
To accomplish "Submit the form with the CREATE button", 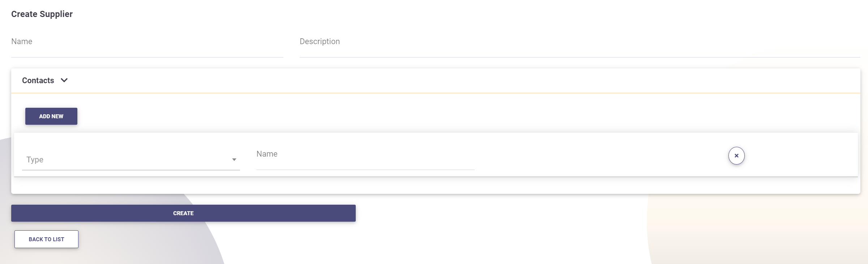I will click(x=183, y=213).
